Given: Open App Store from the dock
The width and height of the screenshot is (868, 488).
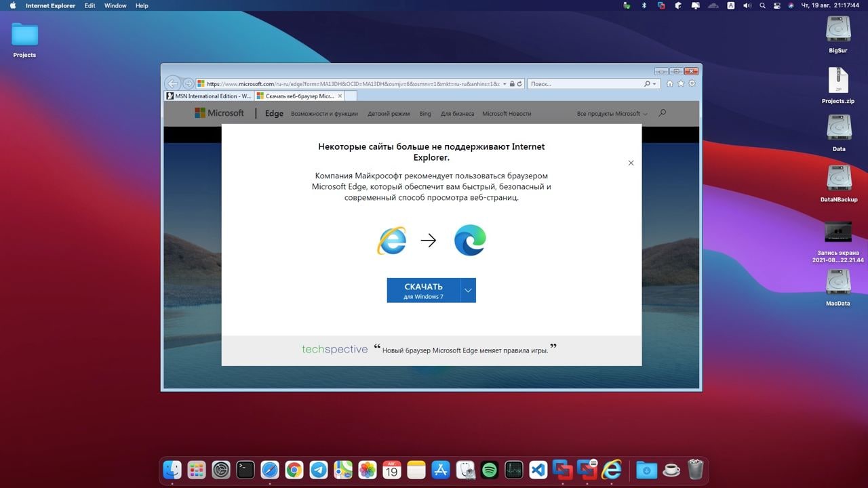Looking at the screenshot, I should [x=441, y=469].
